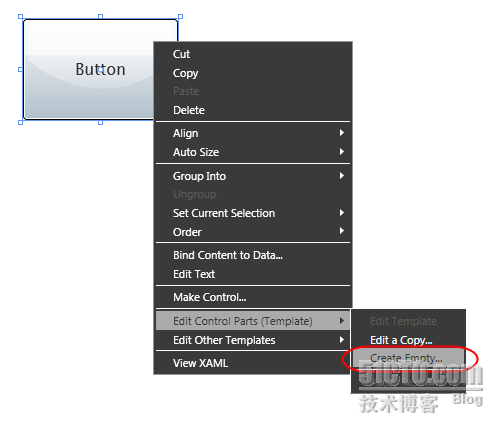Open Edit Other Templates submenu

coord(253,340)
